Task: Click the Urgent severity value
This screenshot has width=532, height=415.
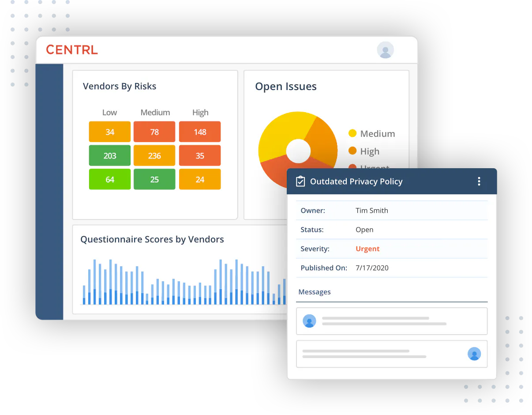Action: tap(367, 249)
